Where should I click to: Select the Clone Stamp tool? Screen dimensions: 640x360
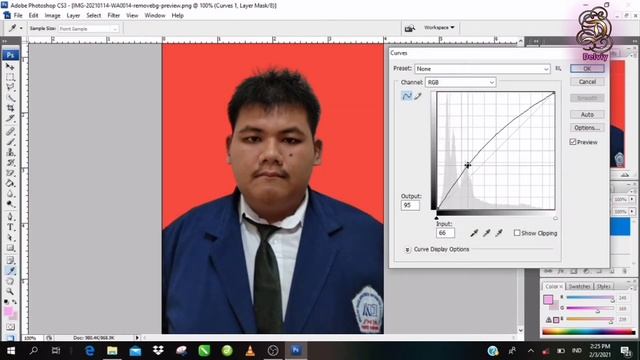(x=10, y=152)
